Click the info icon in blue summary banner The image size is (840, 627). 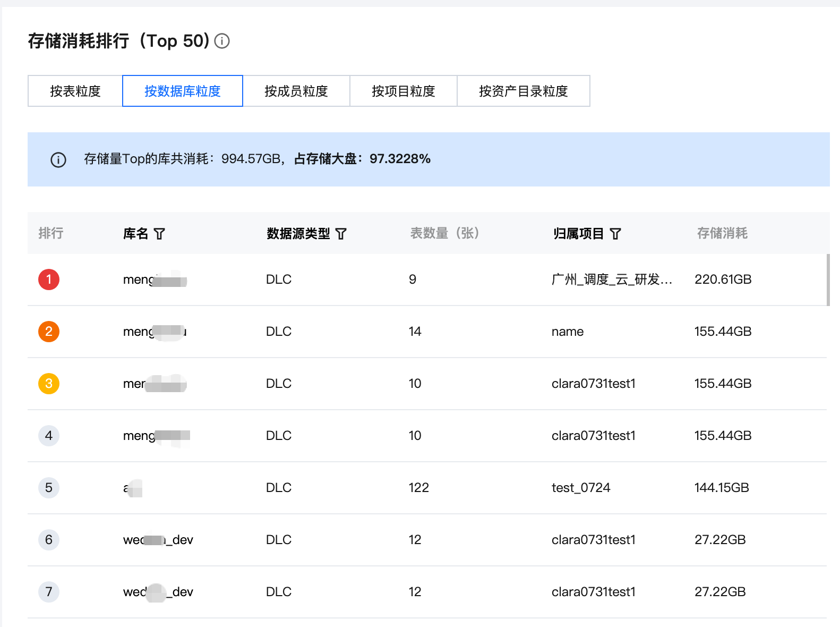(58, 159)
